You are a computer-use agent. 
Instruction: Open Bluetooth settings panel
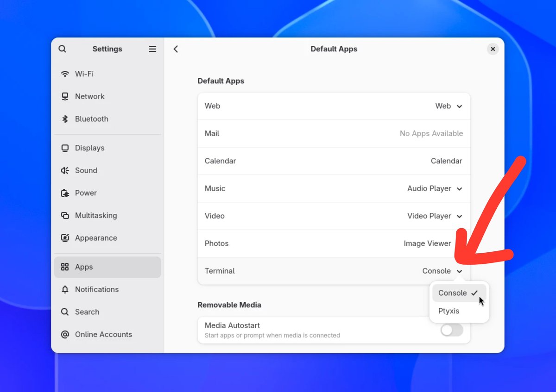[107, 119]
